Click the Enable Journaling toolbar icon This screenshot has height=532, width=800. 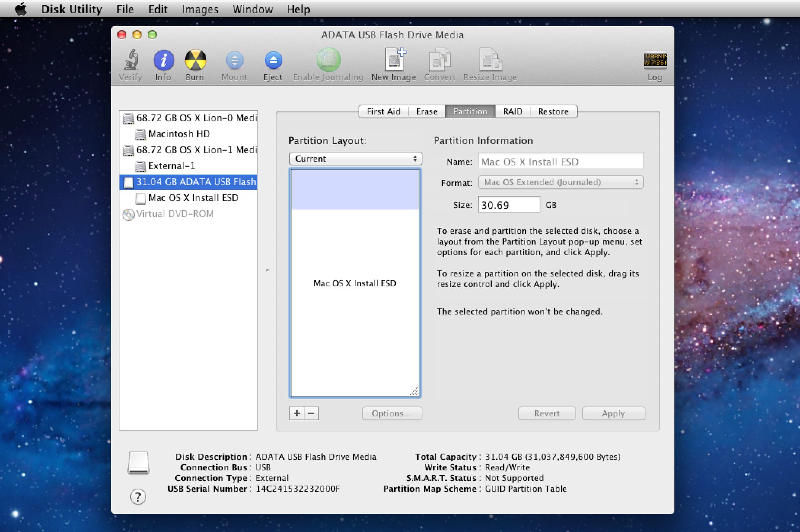click(328, 60)
